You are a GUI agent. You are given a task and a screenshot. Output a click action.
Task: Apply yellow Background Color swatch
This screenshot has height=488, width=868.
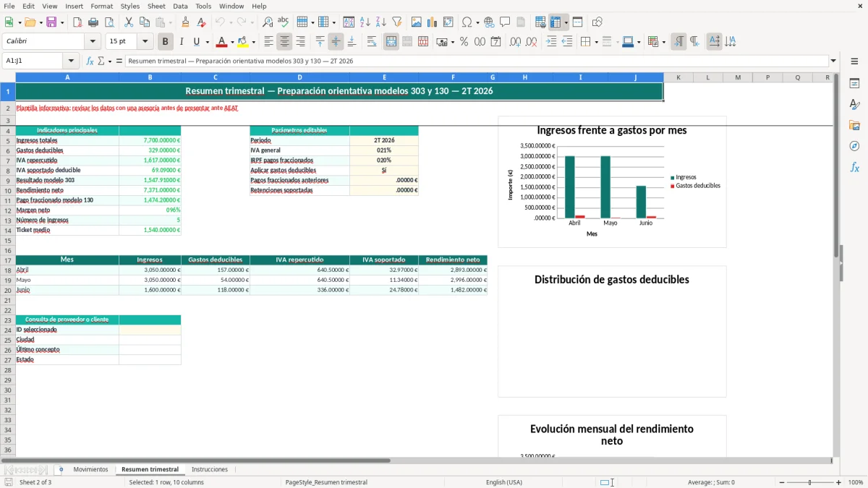[243, 42]
